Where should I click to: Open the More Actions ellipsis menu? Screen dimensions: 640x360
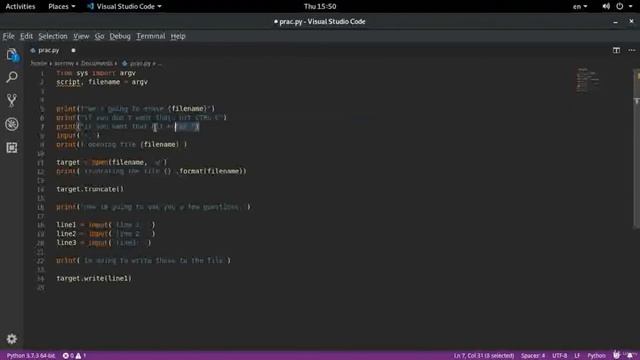[632, 50]
